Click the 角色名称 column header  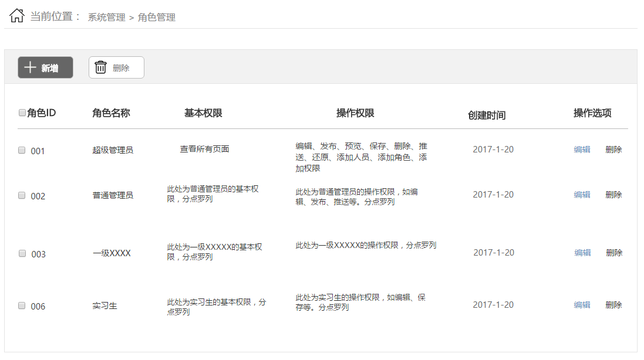pos(111,113)
